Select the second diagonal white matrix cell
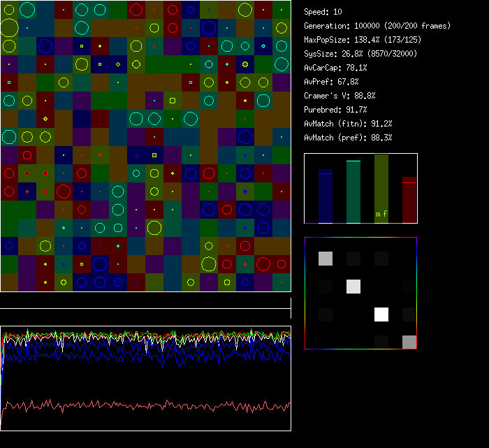 353,286
